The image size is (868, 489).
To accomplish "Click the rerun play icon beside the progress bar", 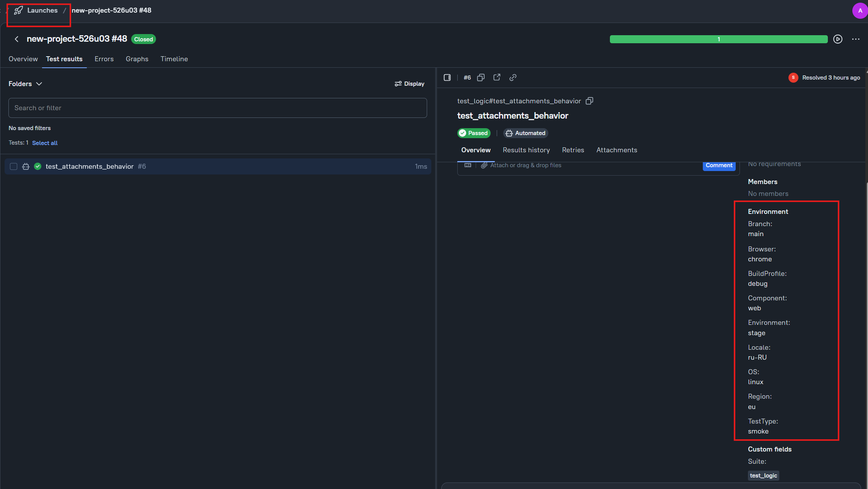I will 838,39.
